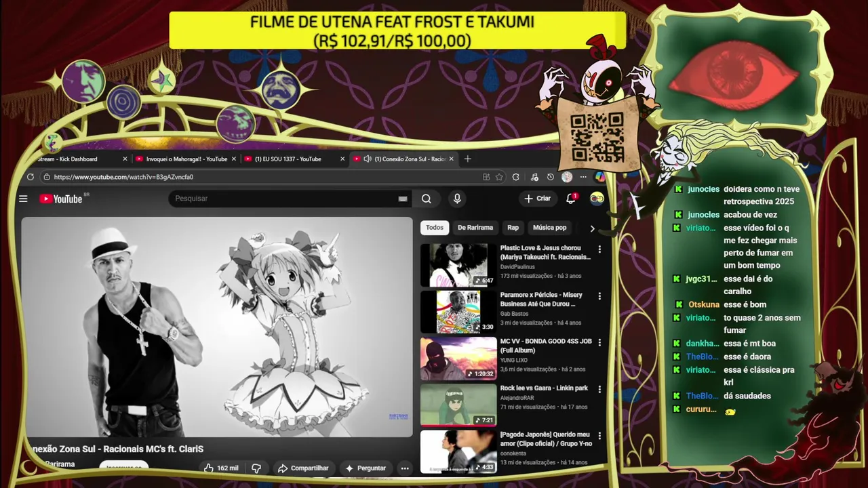
Task: Click the DavidPaulinus channel name
Action: tap(517, 267)
